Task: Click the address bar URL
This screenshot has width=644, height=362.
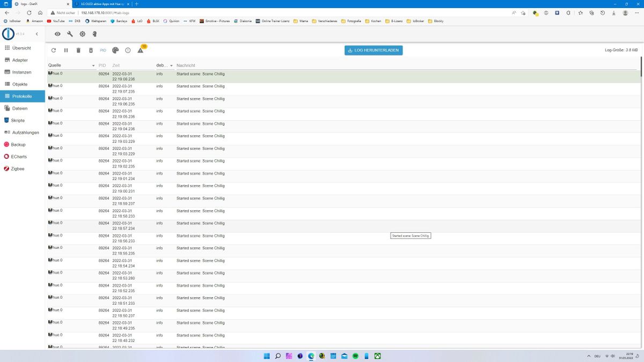Action: 105,12
